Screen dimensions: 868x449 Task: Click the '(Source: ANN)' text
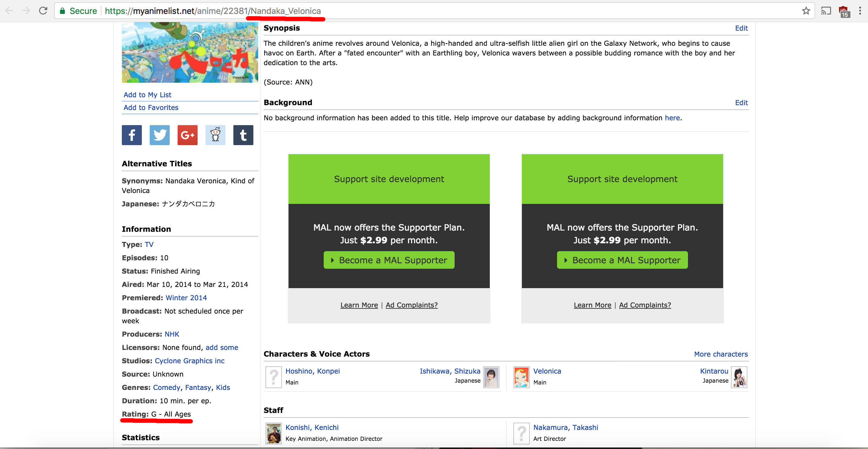click(288, 82)
